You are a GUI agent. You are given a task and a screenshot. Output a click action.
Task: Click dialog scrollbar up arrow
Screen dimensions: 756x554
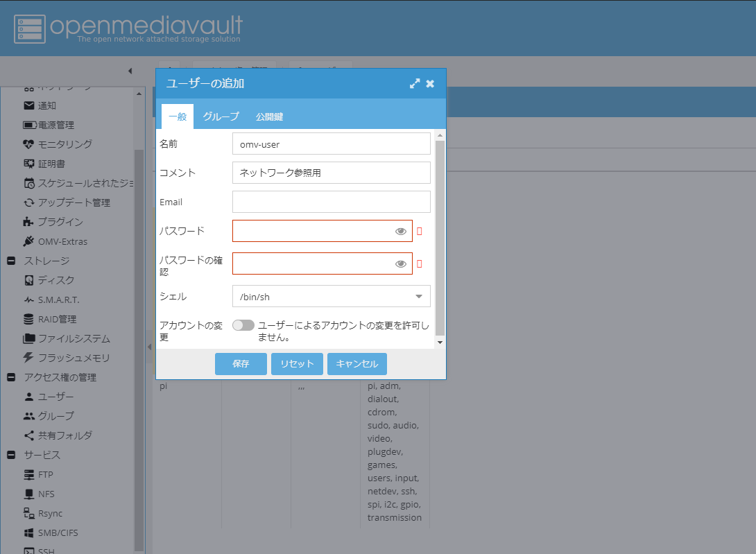440,135
